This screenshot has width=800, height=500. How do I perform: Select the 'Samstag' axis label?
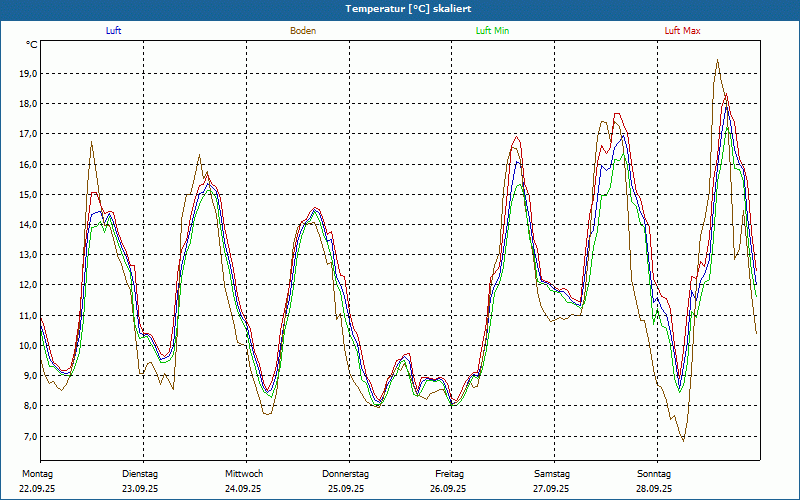click(552, 474)
